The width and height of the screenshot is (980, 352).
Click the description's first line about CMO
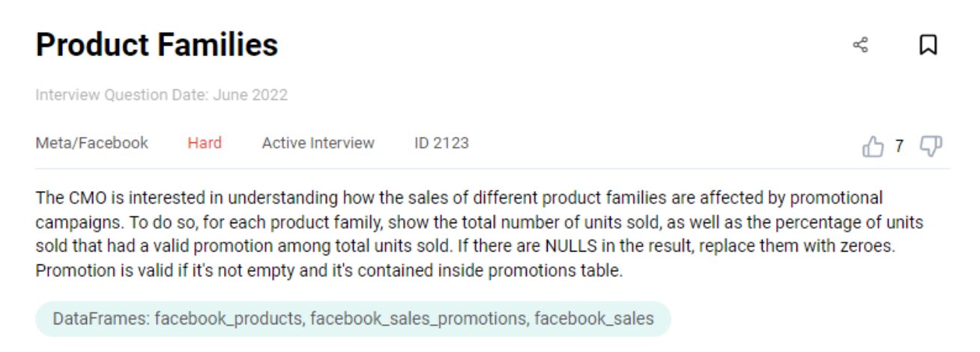tap(459, 198)
